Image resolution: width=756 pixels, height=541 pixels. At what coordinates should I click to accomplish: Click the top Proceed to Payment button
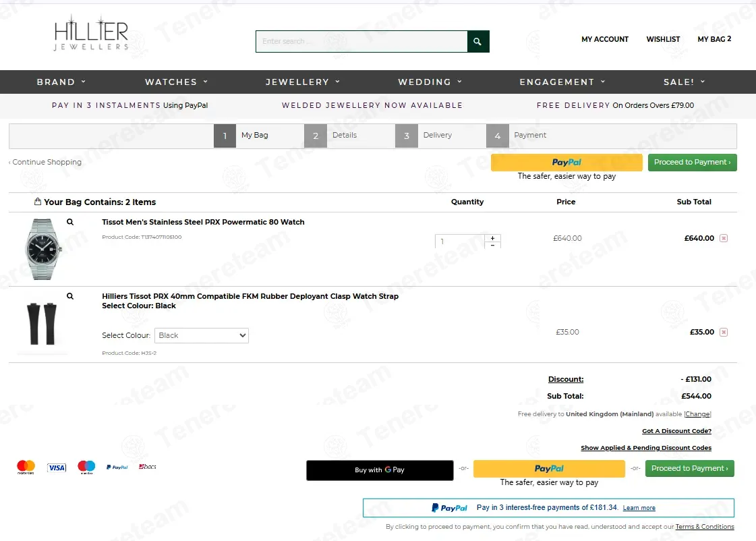coord(693,162)
